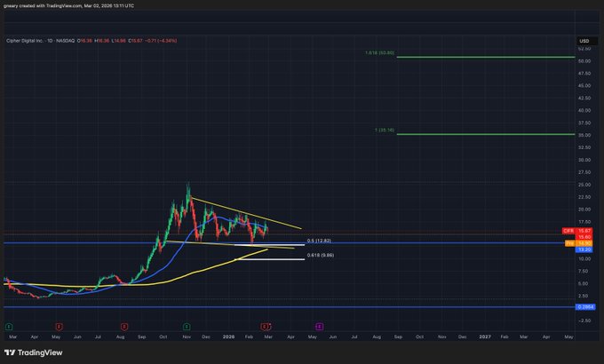Click the TradingView logo
This screenshot has height=364, width=604.
pyautogui.click(x=33, y=352)
